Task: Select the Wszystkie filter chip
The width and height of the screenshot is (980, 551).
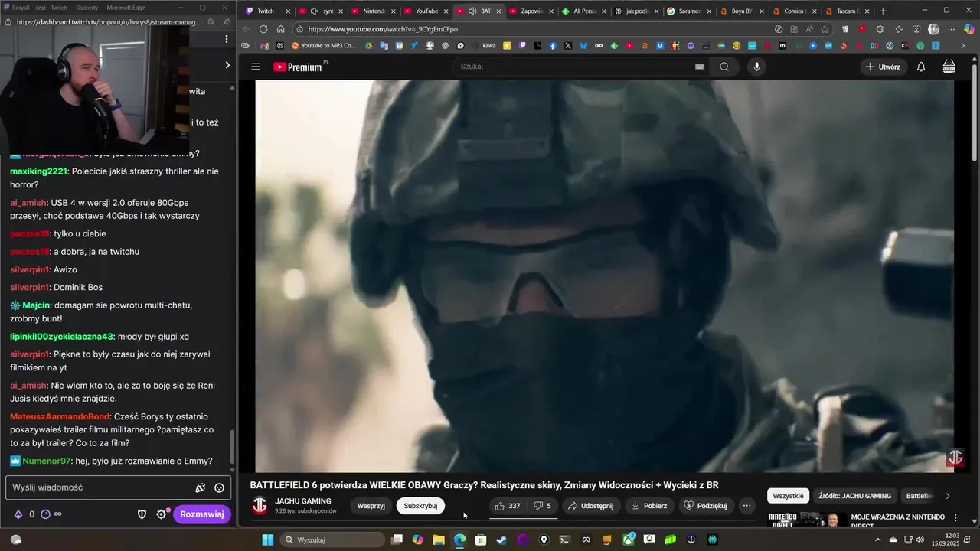Action: [788, 496]
